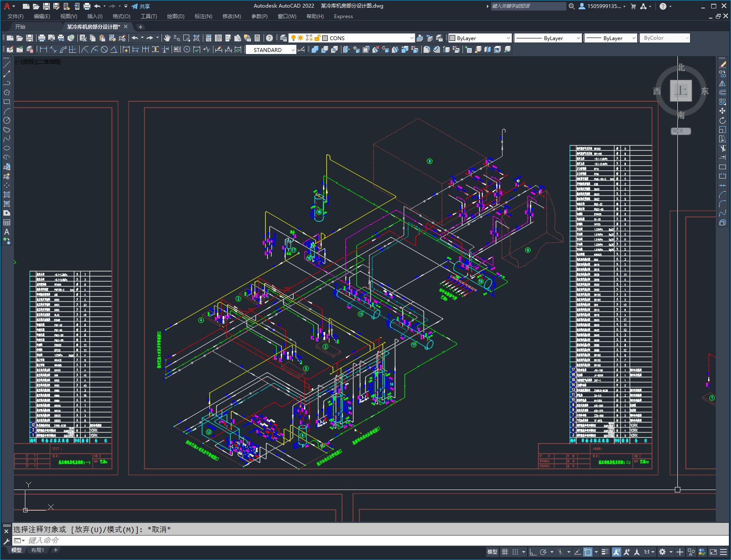Click the 共享 share button
The image size is (731, 560).
pos(141,6)
